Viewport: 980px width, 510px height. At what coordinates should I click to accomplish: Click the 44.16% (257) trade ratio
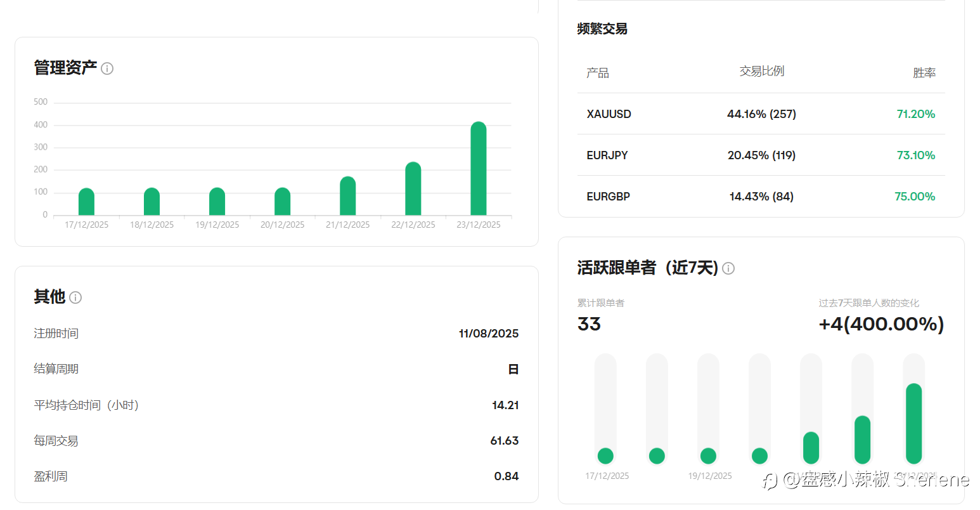coord(761,114)
